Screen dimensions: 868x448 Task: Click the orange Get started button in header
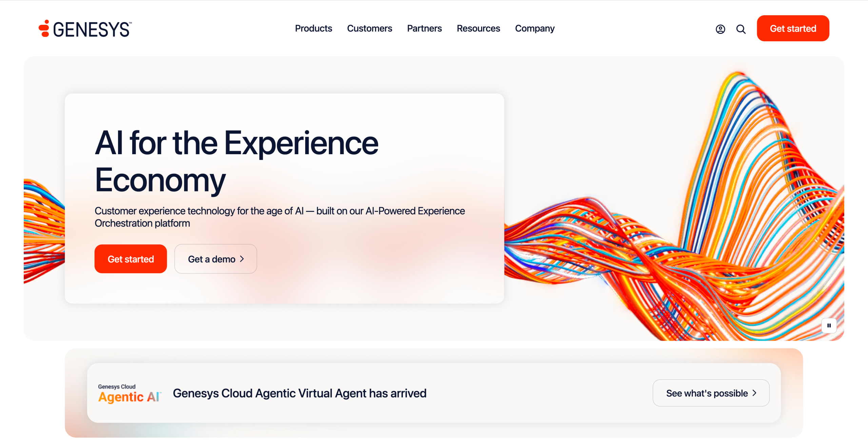[x=793, y=28]
